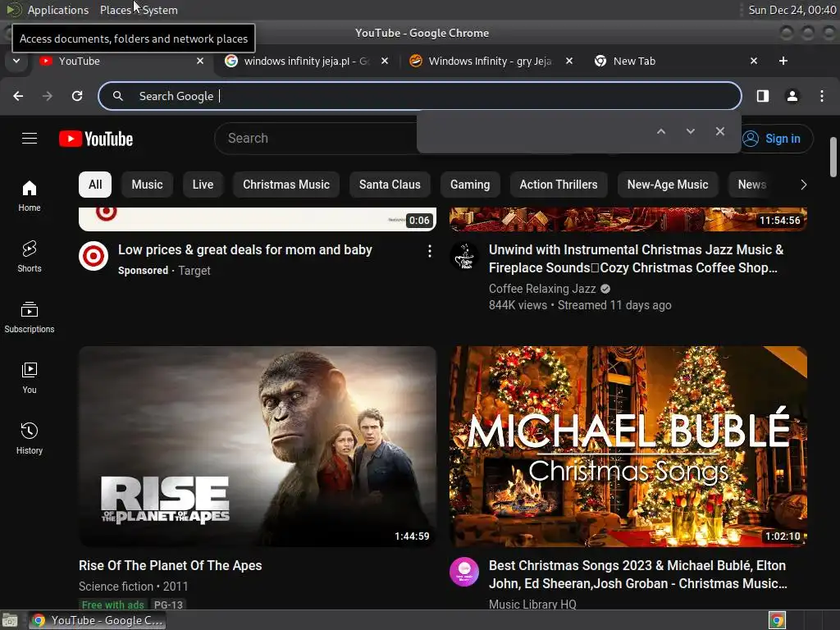Viewport: 840px width, 630px height.
Task: Open the Chrome profile icon
Action: point(792,96)
